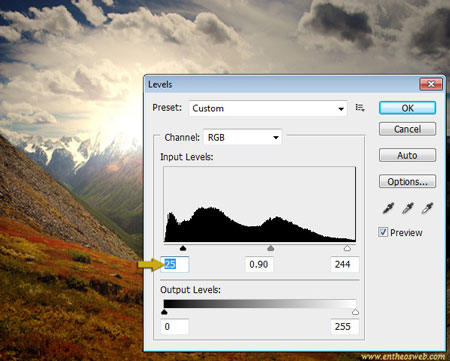
Task: Click the output black level slider
Action: [164, 312]
